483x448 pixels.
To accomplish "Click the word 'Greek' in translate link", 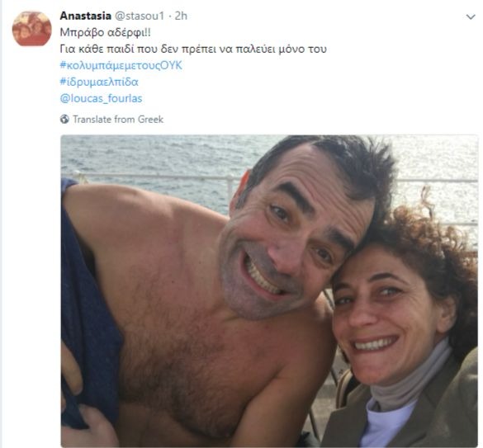I will (150, 119).
